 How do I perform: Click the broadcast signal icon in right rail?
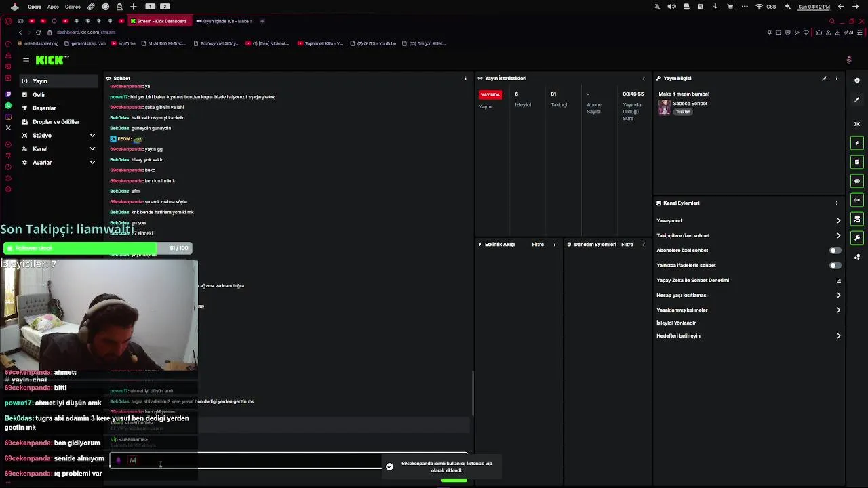857,200
